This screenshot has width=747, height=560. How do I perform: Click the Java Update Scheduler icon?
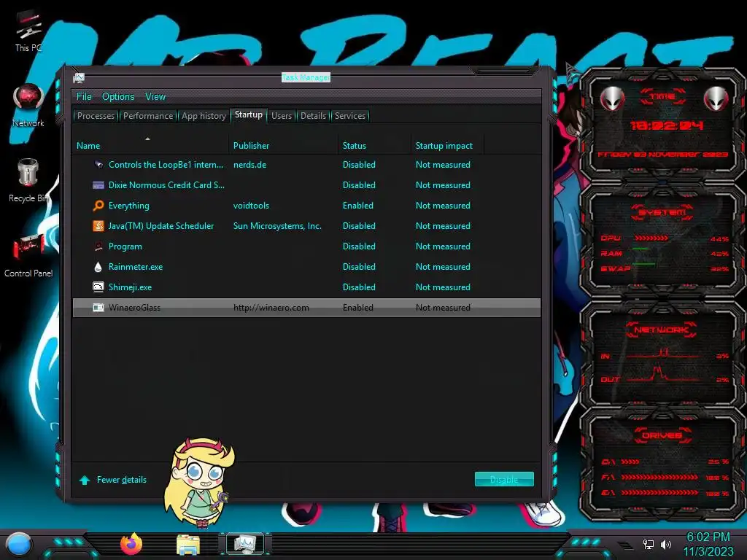coord(98,226)
